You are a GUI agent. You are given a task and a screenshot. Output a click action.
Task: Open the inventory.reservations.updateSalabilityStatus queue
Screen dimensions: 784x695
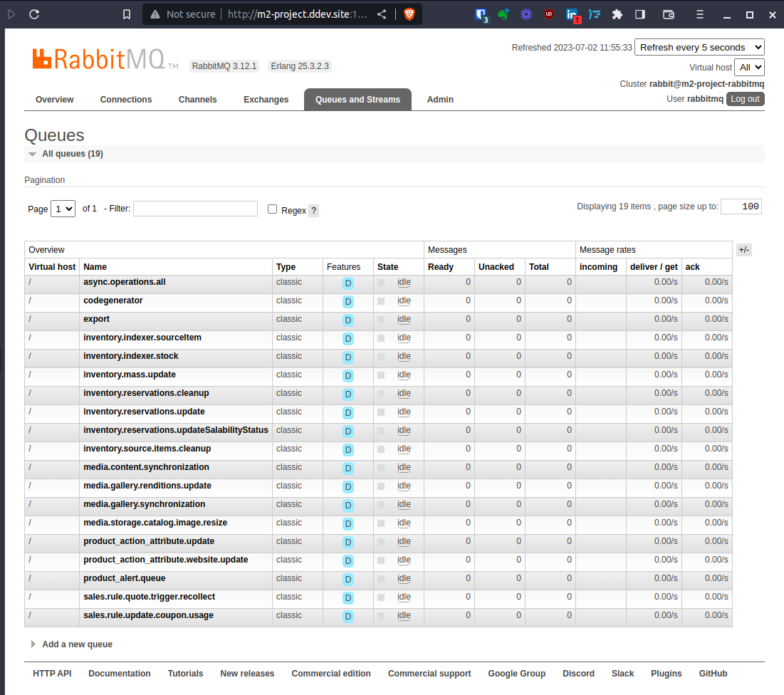[x=176, y=430]
